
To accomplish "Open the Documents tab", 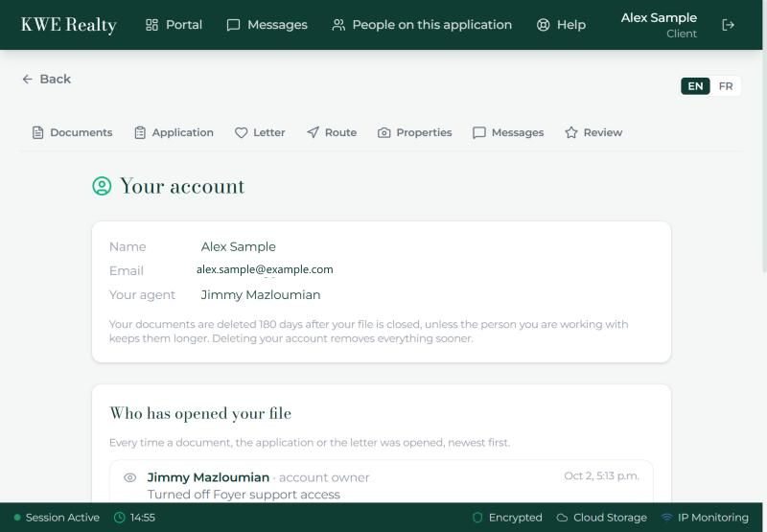I will point(73,132).
